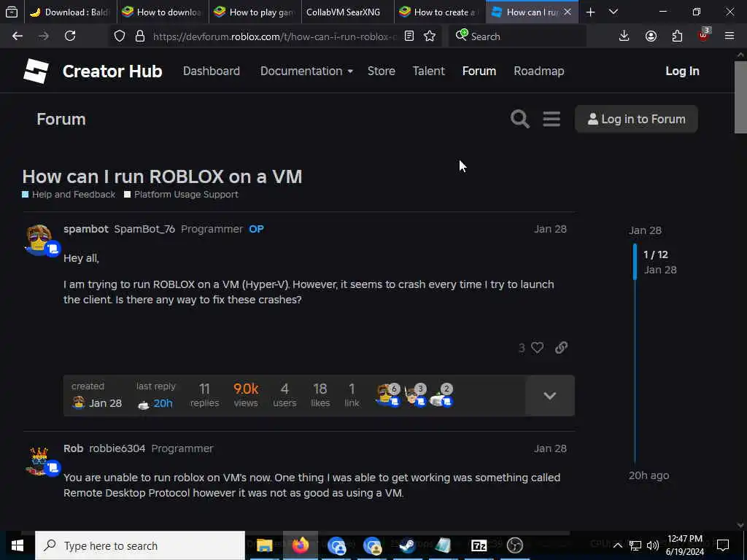Open a new tab with plus button
This screenshot has height=560, width=747.
tap(590, 12)
